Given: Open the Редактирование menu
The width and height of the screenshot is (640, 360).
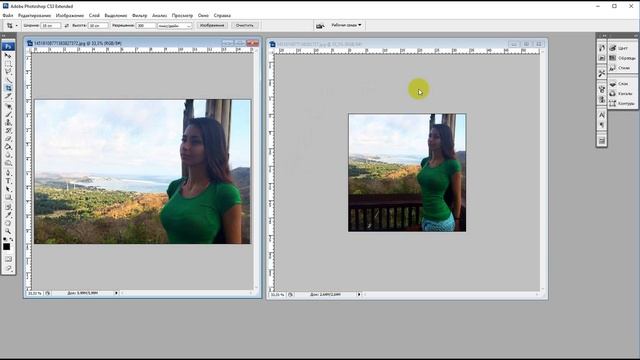Looking at the screenshot, I should click(x=35, y=16).
